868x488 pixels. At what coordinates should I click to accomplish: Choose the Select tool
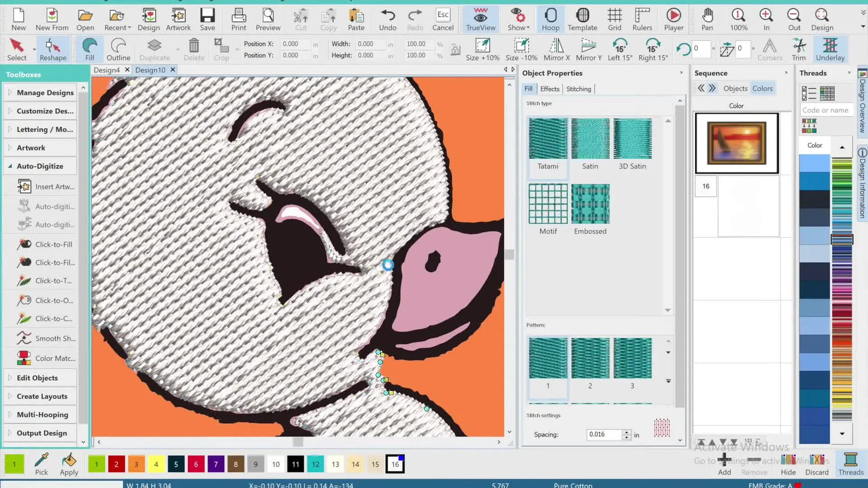point(17,50)
